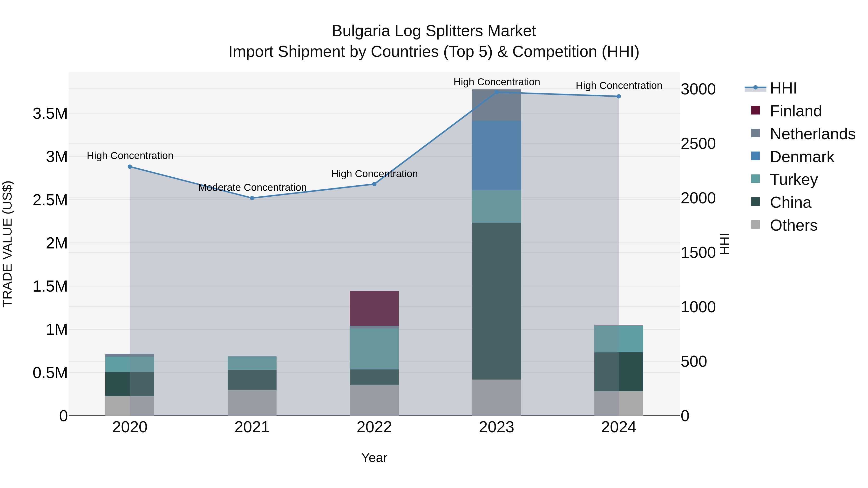The width and height of the screenshot is (868, 488).
Task: Toggle the China legend entry
Action: pyautogui.click(x=781, y=202)
